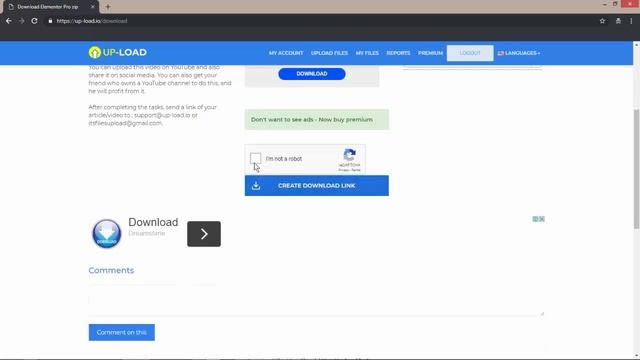Click the site lock icon in address bar
Screen dimensions: 640x360
(x=50, y=21)
